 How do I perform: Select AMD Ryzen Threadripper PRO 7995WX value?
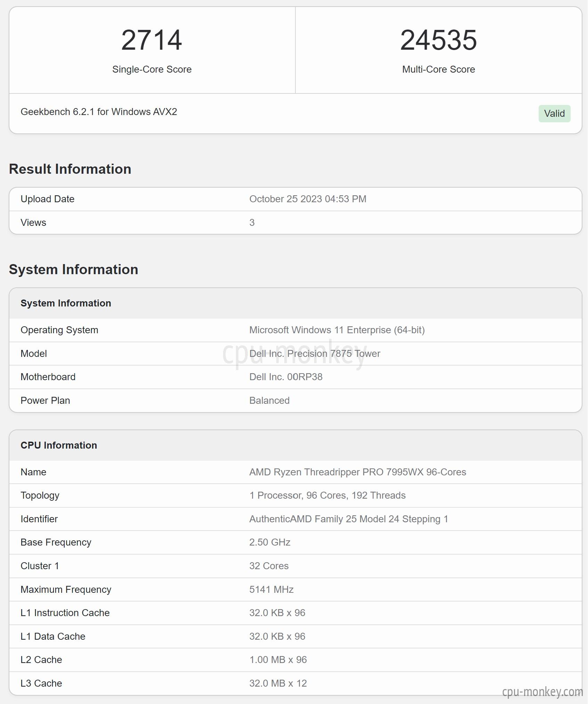[x=358, y=472]
